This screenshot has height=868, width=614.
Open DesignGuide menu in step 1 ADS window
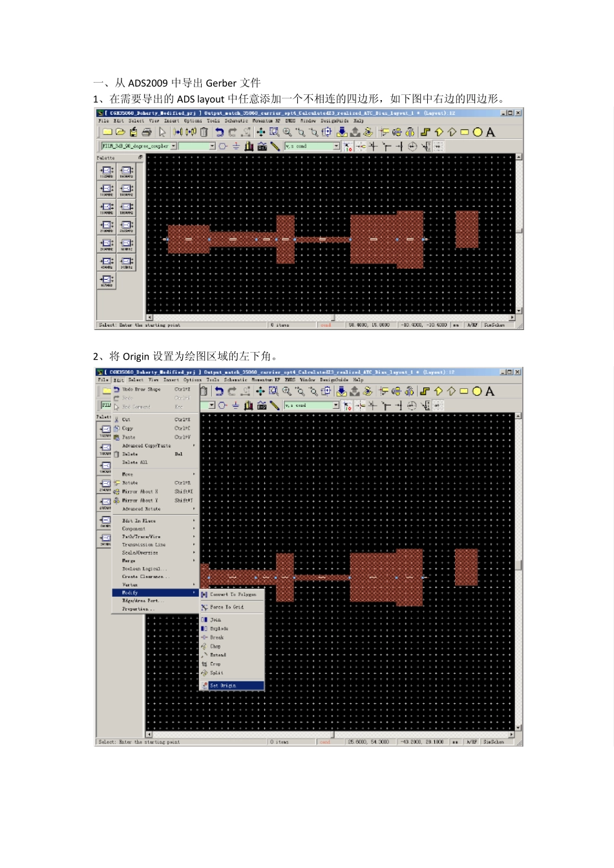(333, 121)
